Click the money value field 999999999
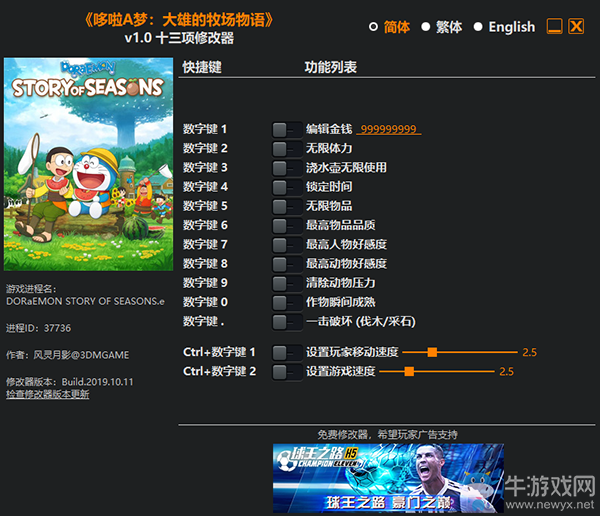 pos(389,129)
